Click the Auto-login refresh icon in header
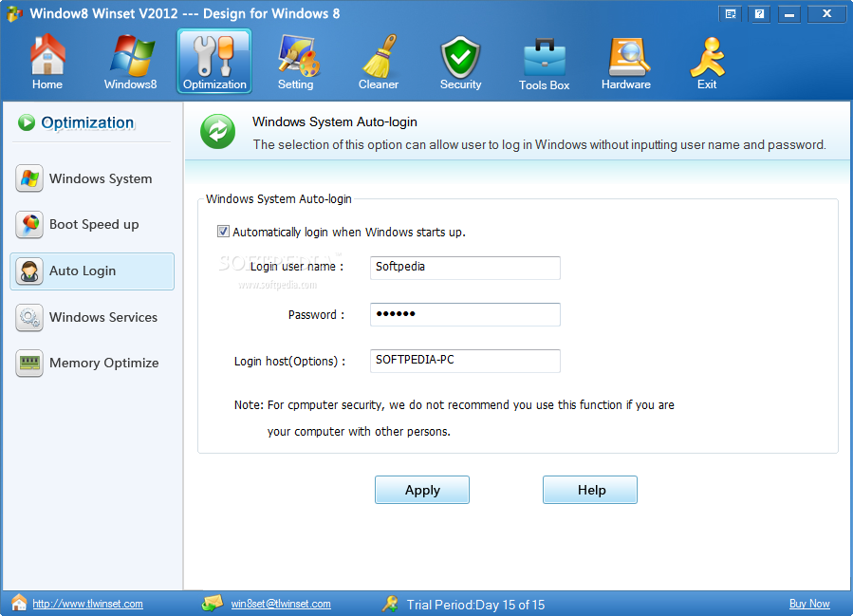Viewport: 853px width, 616px height. click(x=217, y=131)
